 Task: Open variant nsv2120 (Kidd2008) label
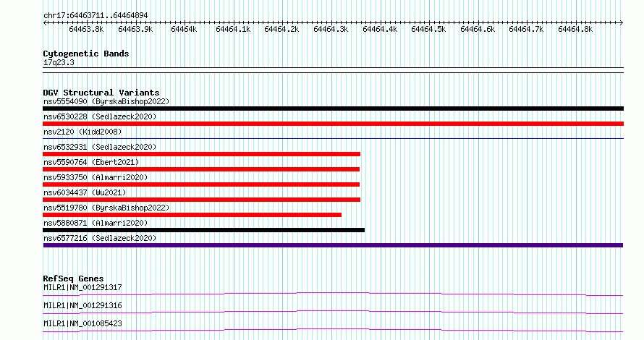click(83, 132)
